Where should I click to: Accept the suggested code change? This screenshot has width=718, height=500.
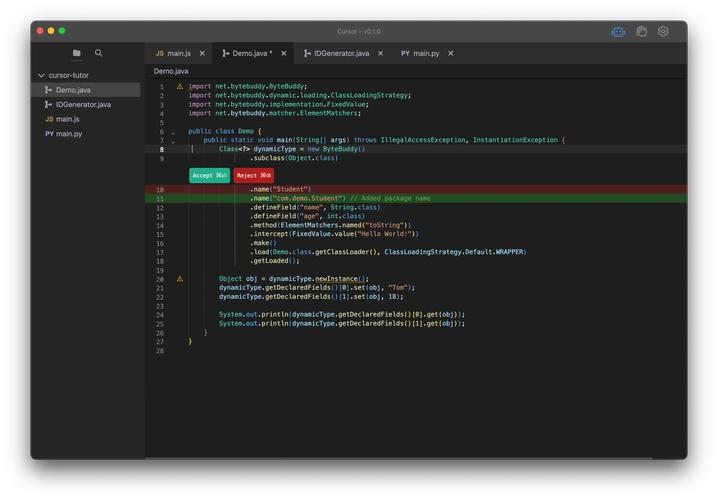click(210, 175)
